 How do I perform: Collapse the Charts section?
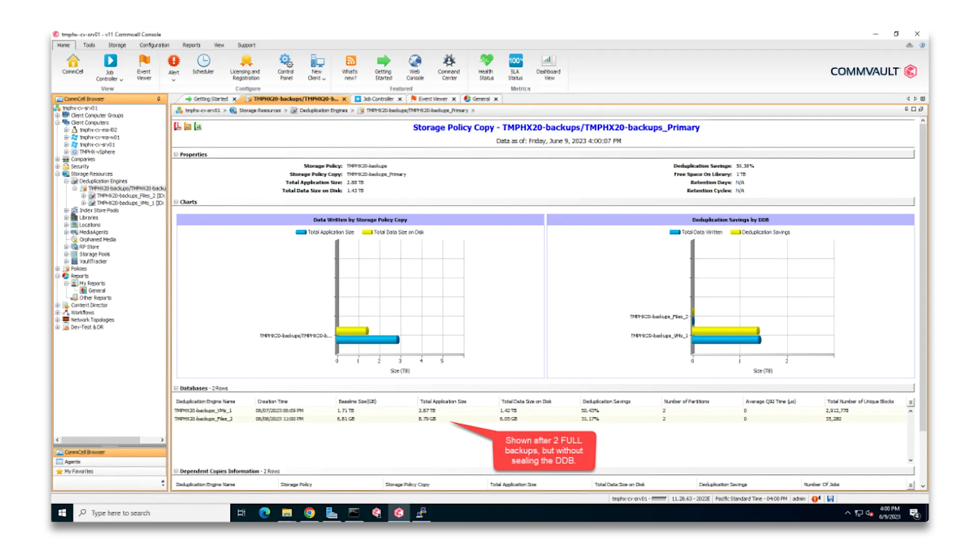click(176, 201)
